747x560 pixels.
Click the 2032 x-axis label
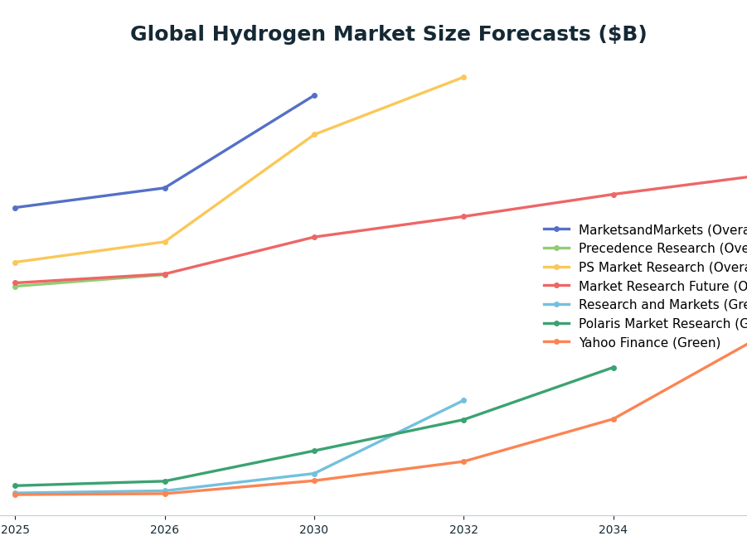tap(463, 529)
